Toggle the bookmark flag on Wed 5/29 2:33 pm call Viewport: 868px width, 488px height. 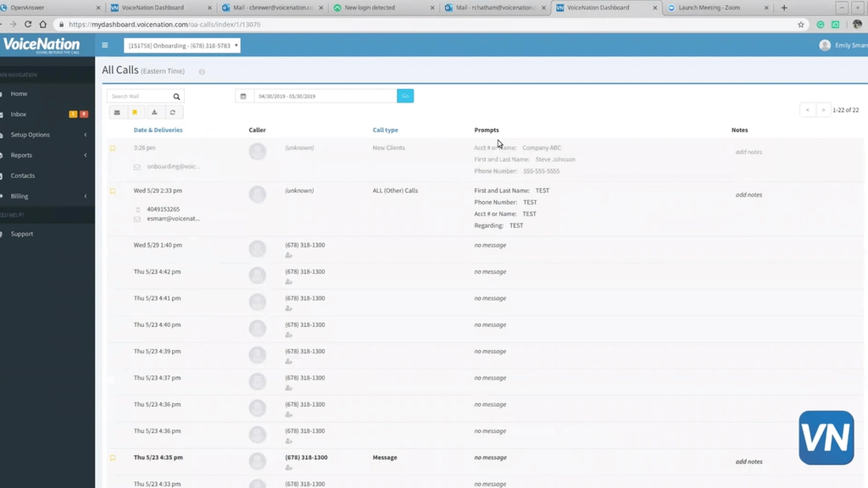coord(113,191)
